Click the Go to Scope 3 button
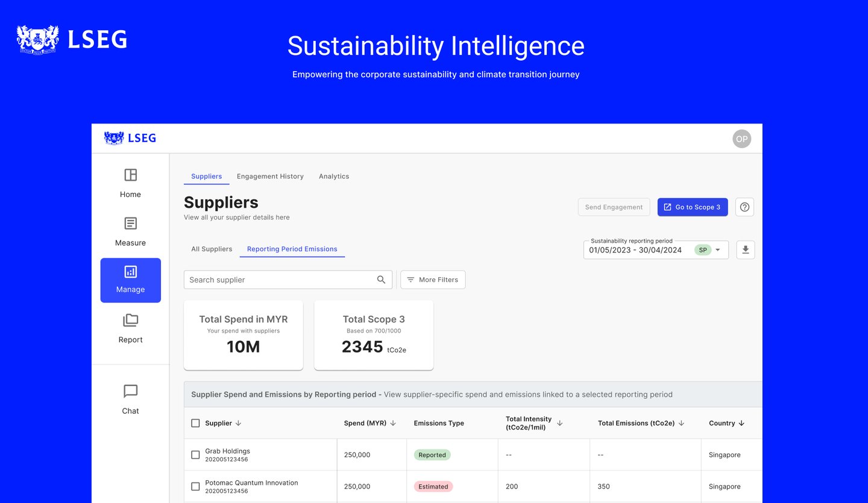This screenshot has width=868, height=503. tap(692, 207)
